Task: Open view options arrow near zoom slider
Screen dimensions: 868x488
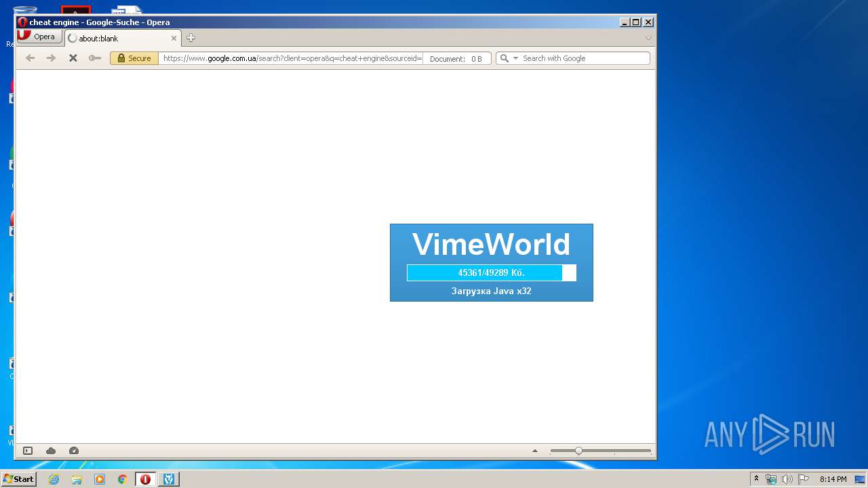Action: pos(535,451)
